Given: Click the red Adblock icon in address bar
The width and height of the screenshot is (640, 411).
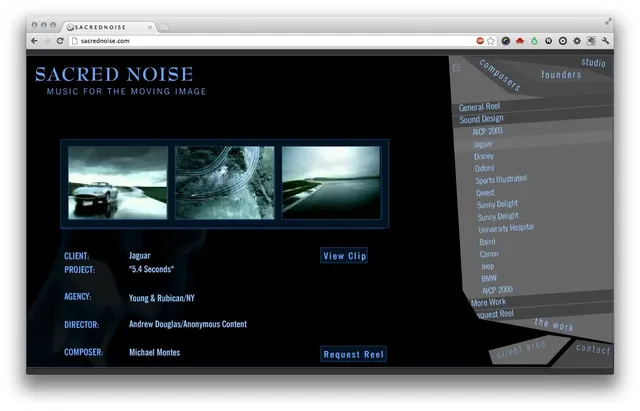Looking at the screenshot, I should [x=480, y=41].
